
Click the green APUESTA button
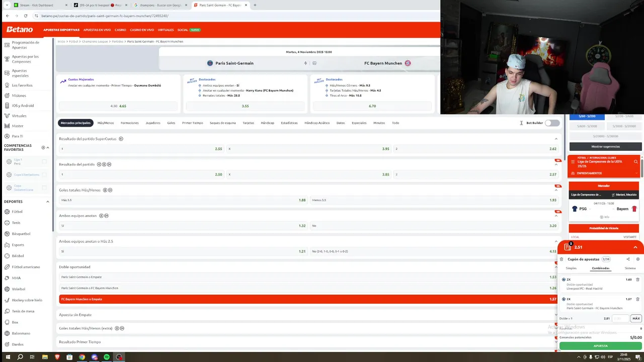click(600, 346)
